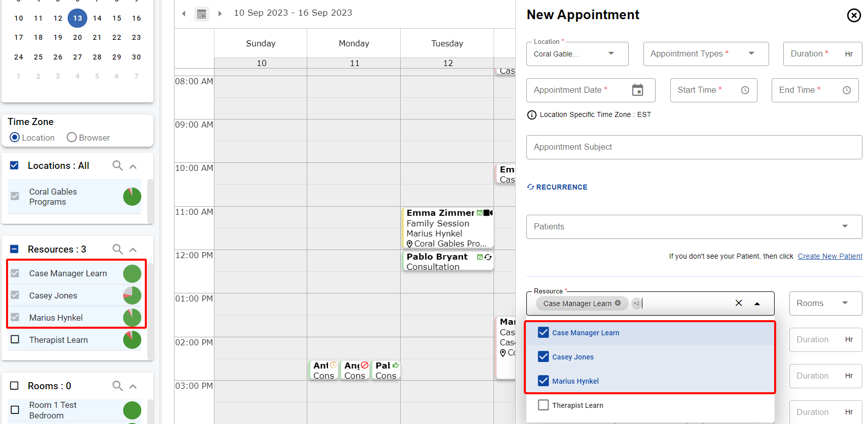This screenshot has width=868, height=424.
Task: Open the Appointment Date calendar icon
Action: click(x=637, y=90)
